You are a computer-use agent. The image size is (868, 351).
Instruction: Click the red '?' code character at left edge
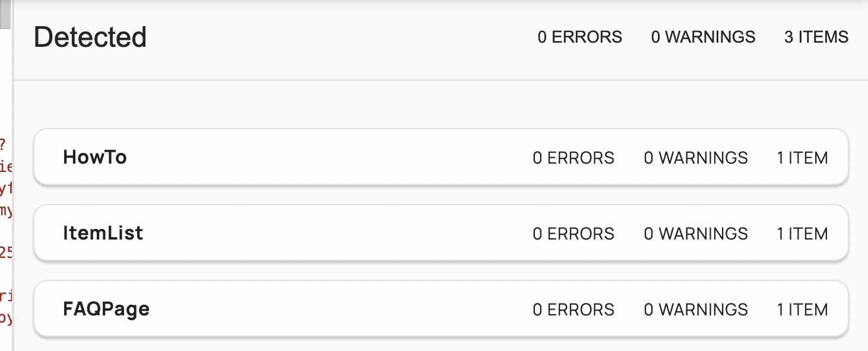pyautogui.click(x=3, y=143)
